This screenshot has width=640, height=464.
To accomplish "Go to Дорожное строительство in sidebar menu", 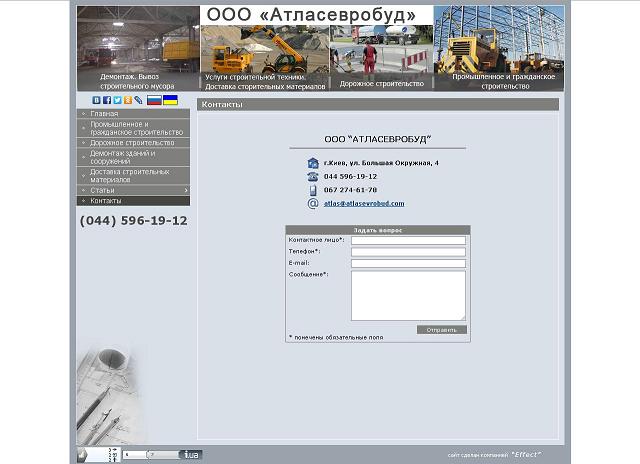I will (133, 143).
